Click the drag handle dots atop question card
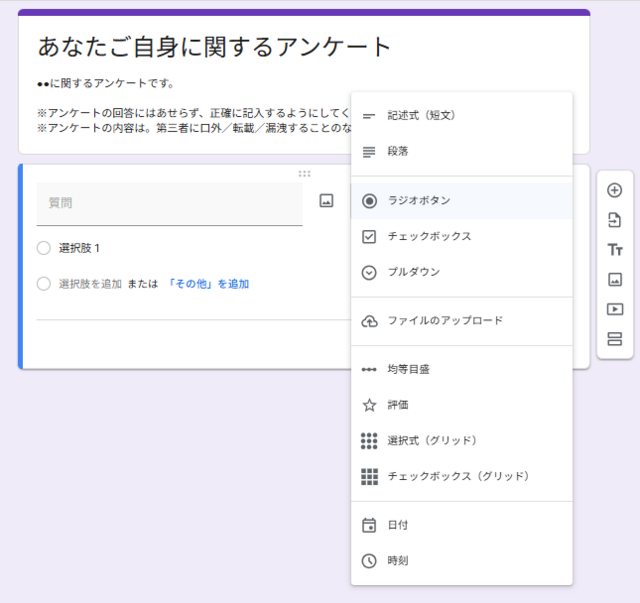Screen dimensions: 640x603 click(304, 174)
